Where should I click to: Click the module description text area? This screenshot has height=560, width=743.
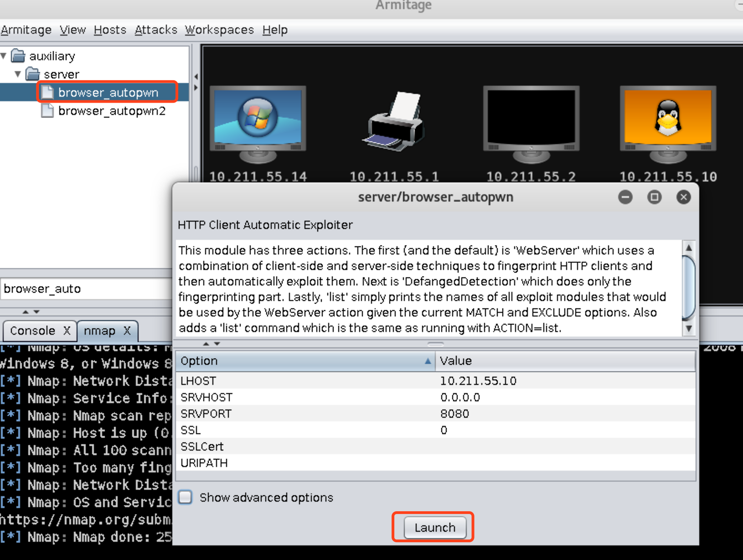point(428,288)
